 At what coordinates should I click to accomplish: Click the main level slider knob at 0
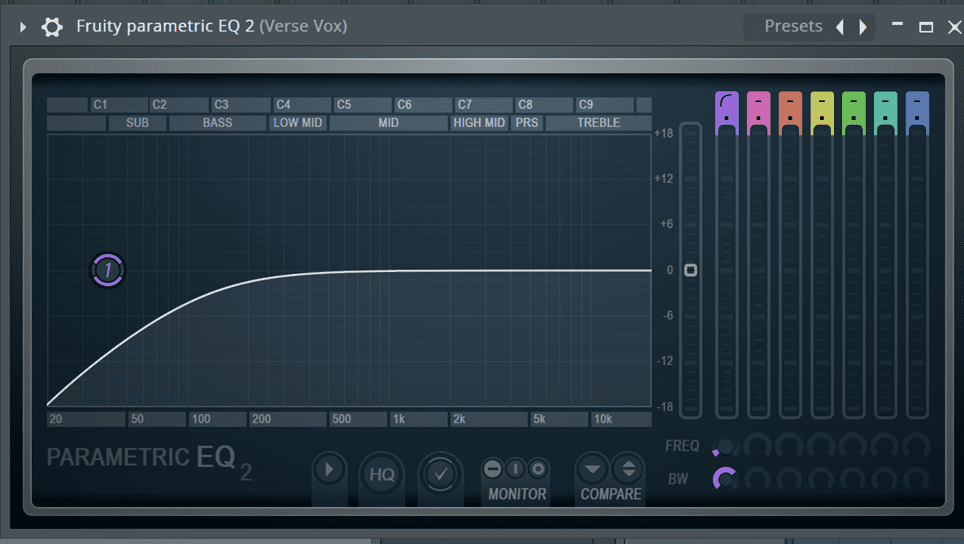click(690, 270)
